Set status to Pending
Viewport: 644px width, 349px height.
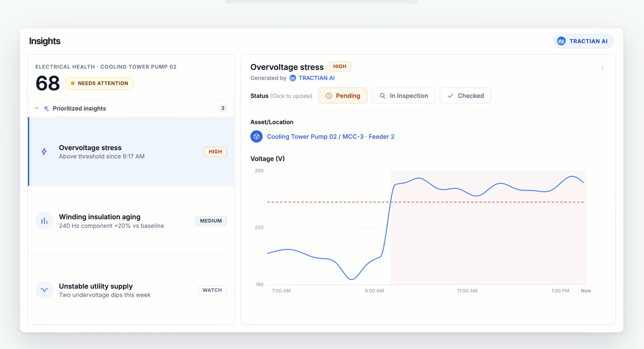[x=343, y=96]
